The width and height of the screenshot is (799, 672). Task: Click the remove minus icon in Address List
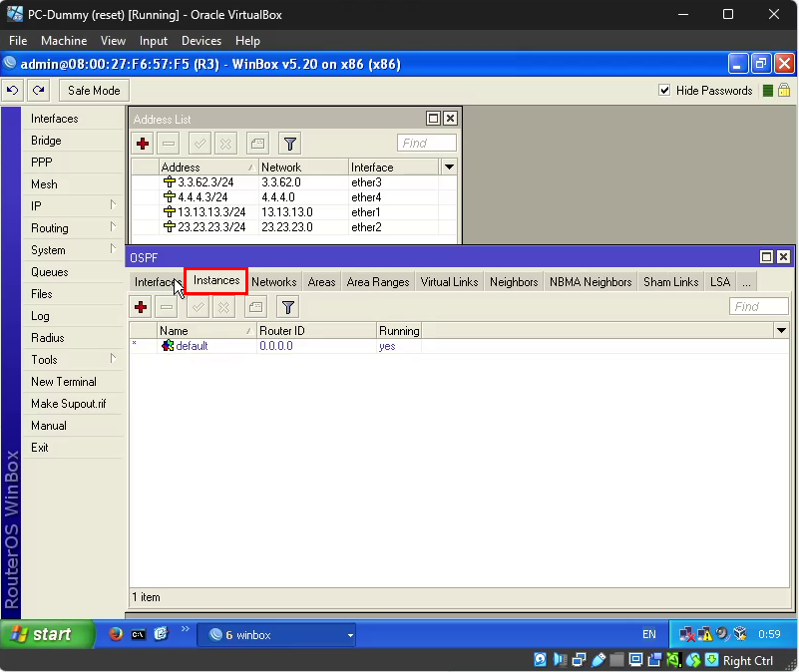pyautogui.click(x=169, y=144)
